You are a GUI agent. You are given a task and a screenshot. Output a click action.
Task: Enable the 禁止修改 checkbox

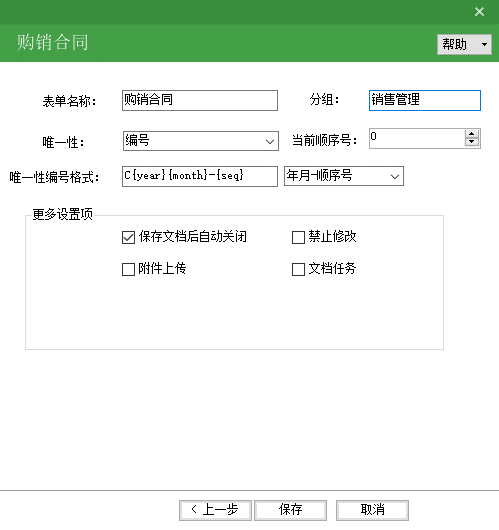[x=298, y=237]
